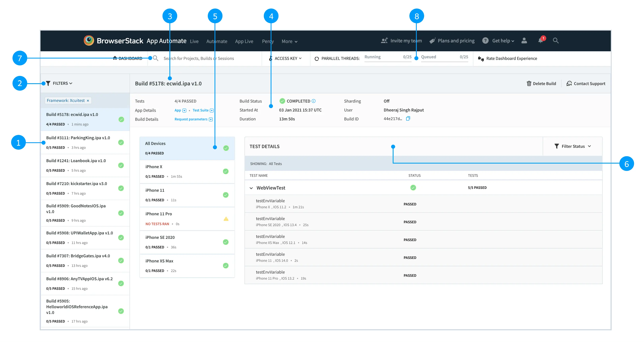This screenshot has height=342, width=644.
Task: Copy the Build ID
Action: (x=408, y=119)
